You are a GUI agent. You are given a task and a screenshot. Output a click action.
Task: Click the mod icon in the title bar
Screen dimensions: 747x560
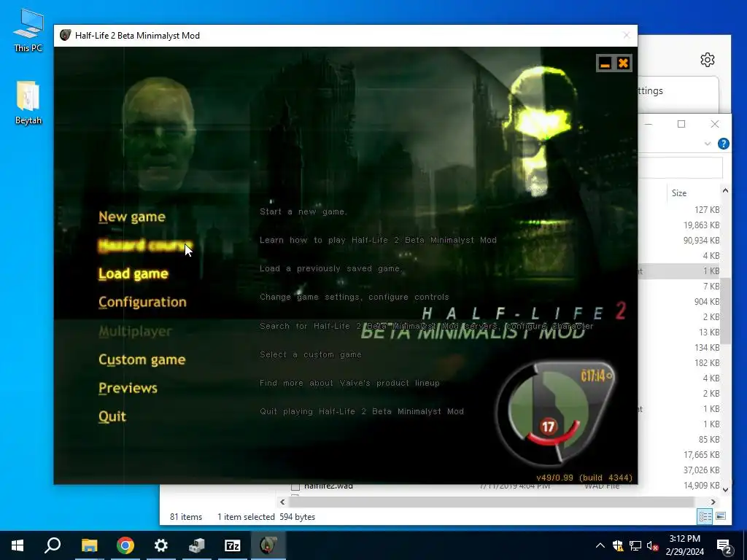click(65, 35)
